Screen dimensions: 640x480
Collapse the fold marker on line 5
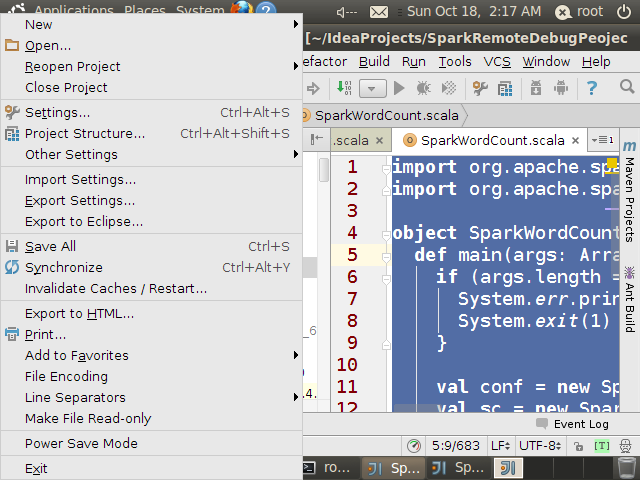pos(386,257)
